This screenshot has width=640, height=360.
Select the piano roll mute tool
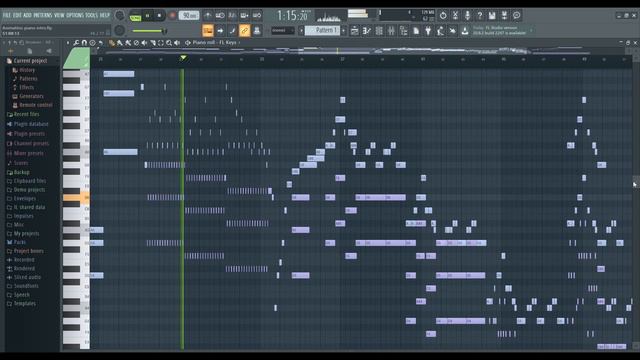click(144, 42)
